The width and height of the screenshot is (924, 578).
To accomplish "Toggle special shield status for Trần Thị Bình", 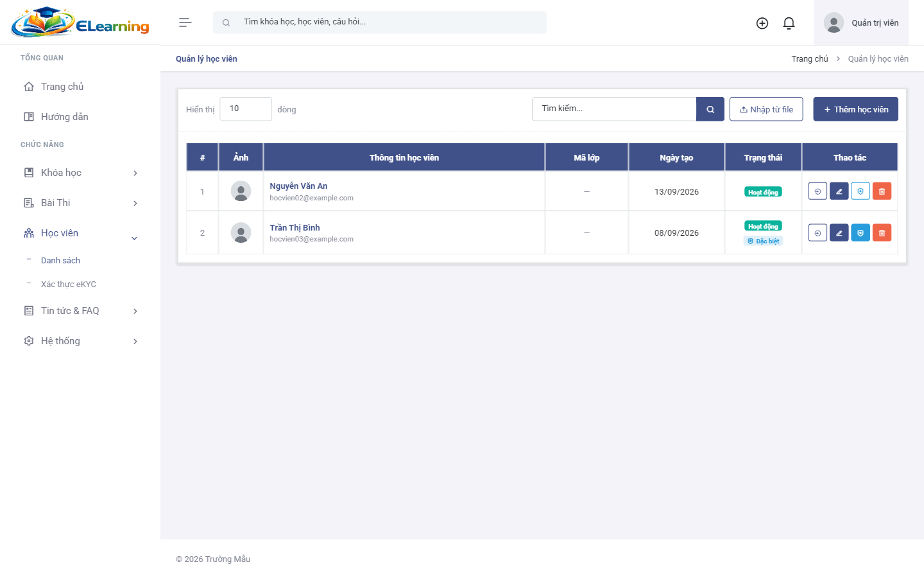I will tap(860, 232).
